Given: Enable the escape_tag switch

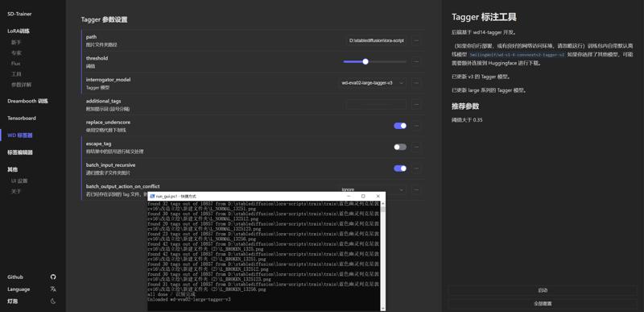Looking at the screenshot, I should 400,147.
